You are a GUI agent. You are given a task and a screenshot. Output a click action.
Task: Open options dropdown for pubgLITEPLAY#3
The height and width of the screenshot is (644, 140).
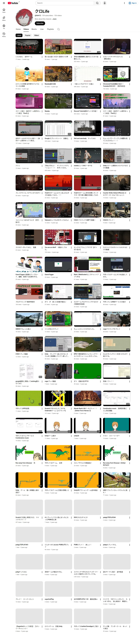42,545
